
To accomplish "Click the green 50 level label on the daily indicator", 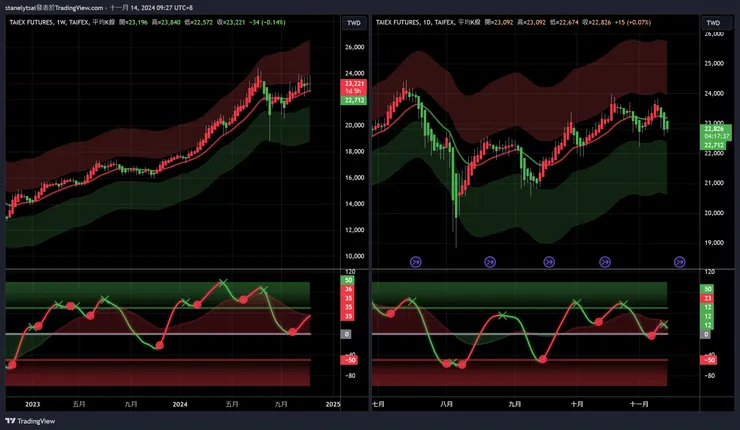I will 707,289.
